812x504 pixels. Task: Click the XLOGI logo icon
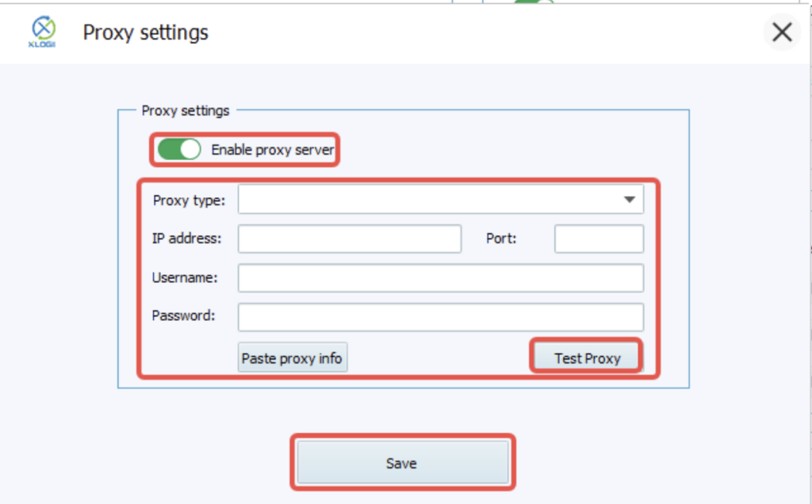pyautogui.click(x=43, y=32)
